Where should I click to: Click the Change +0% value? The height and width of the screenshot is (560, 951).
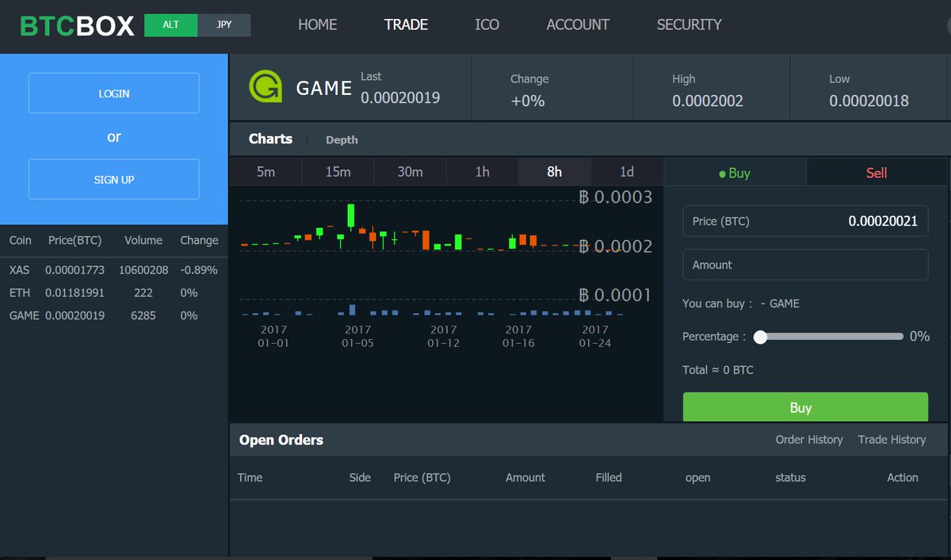[x=528, y=101]
